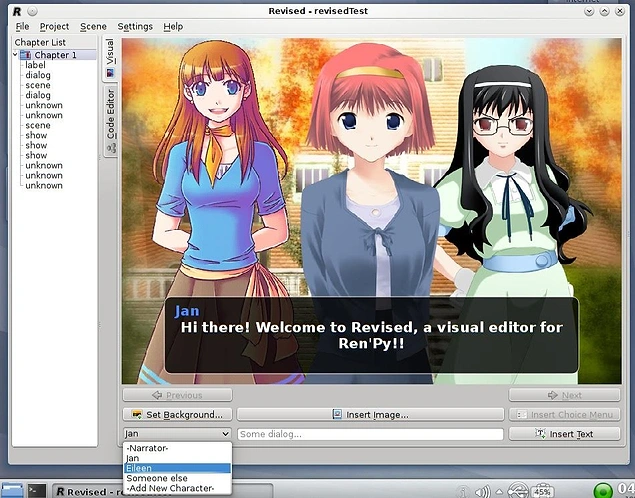Open the file manager from the taskbar
Screen dimensions: 635x498
click(12, 490)
